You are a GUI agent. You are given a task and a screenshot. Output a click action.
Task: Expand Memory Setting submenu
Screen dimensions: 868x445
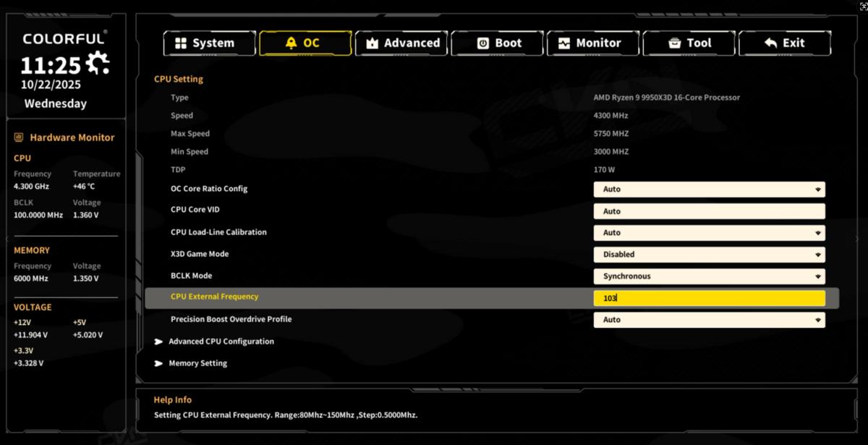(x=191, y=363)
